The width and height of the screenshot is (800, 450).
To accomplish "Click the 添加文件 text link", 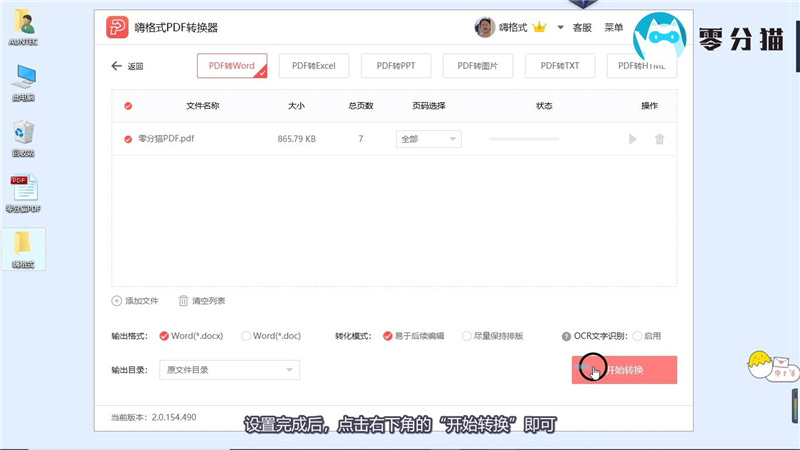I will pos(141,301).
